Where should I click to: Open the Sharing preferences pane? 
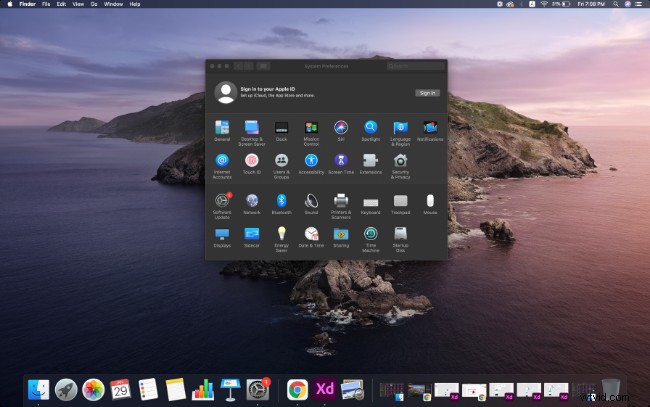coord(341,234)
